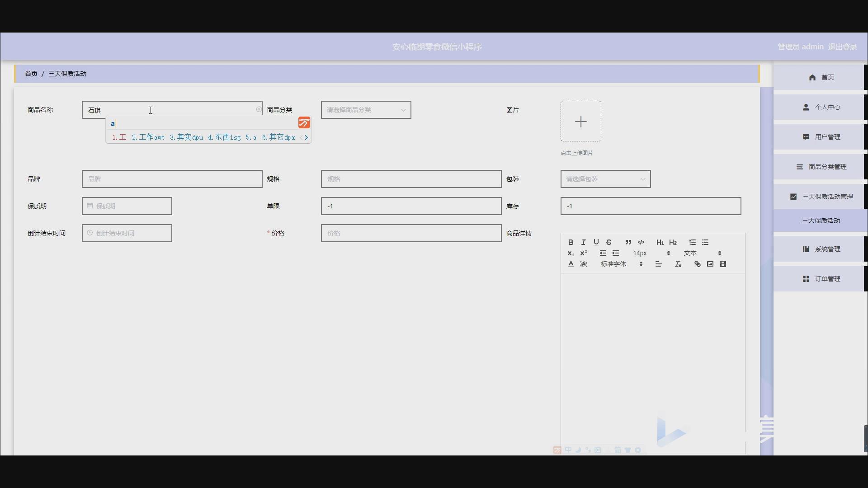868x488 pixels.
Task: Insert a hyperlink in the editor
Action: point(697,264)
